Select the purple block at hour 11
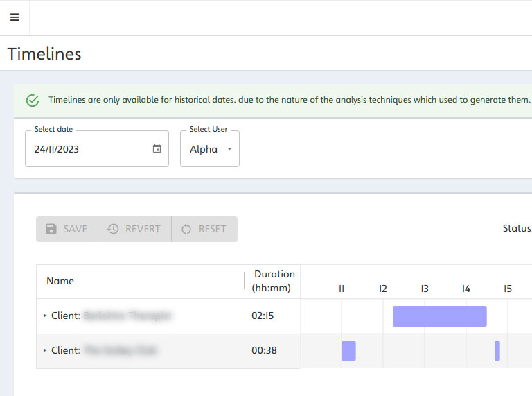Screen dimensions: 532x396 348,350
